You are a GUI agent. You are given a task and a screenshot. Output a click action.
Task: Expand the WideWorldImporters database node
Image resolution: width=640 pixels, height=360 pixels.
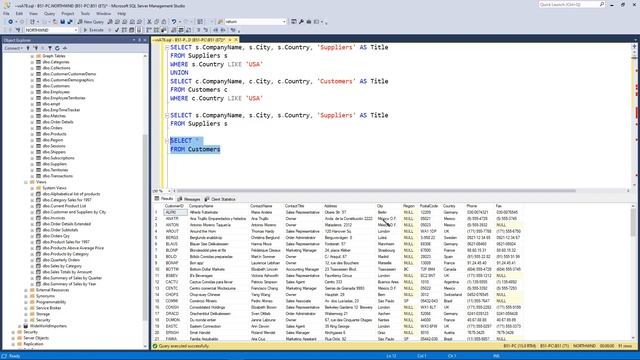19,326
